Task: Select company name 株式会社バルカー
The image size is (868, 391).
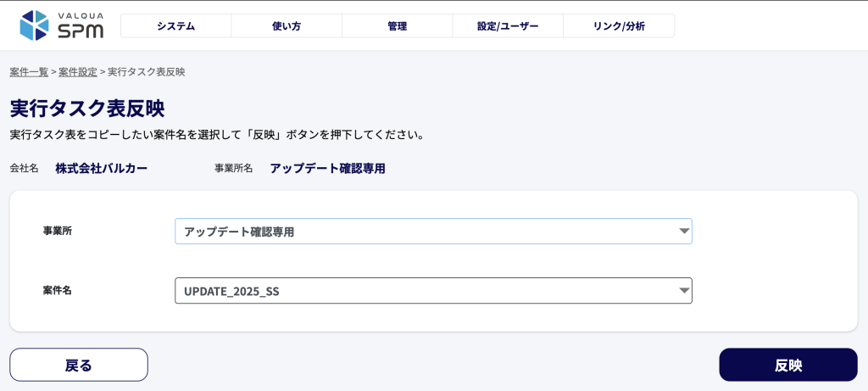Action: tap(102, 169)
